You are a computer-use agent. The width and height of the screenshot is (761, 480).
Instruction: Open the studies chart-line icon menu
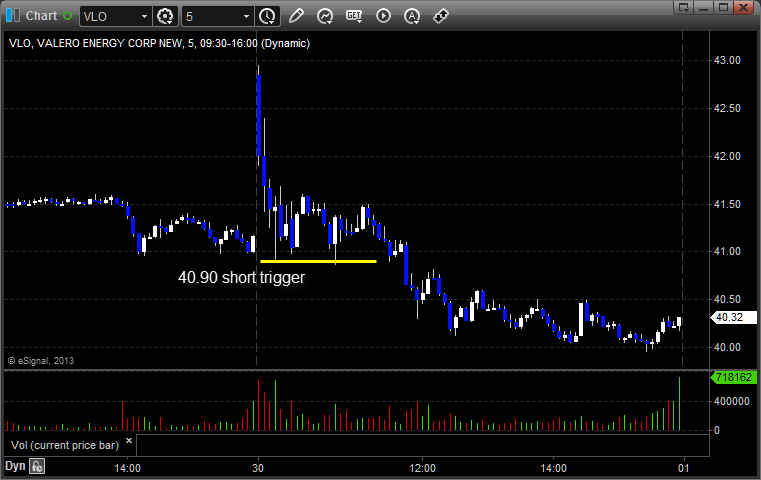pos(325,17)
